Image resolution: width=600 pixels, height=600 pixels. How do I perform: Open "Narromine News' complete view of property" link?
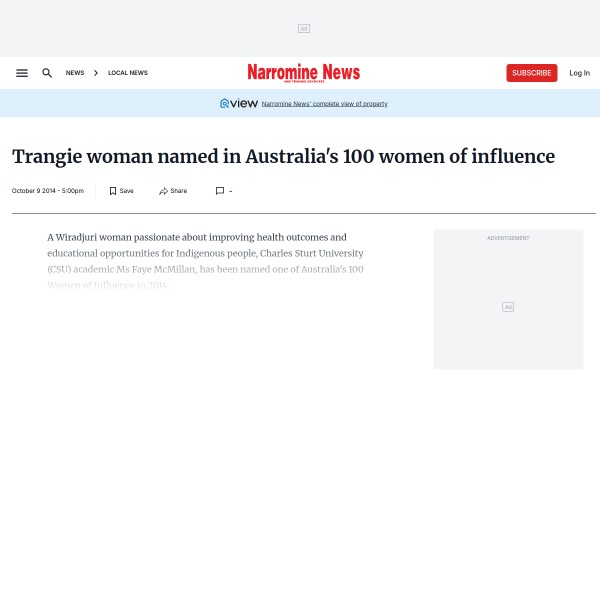pyautogui.click(x=324, y=104)
